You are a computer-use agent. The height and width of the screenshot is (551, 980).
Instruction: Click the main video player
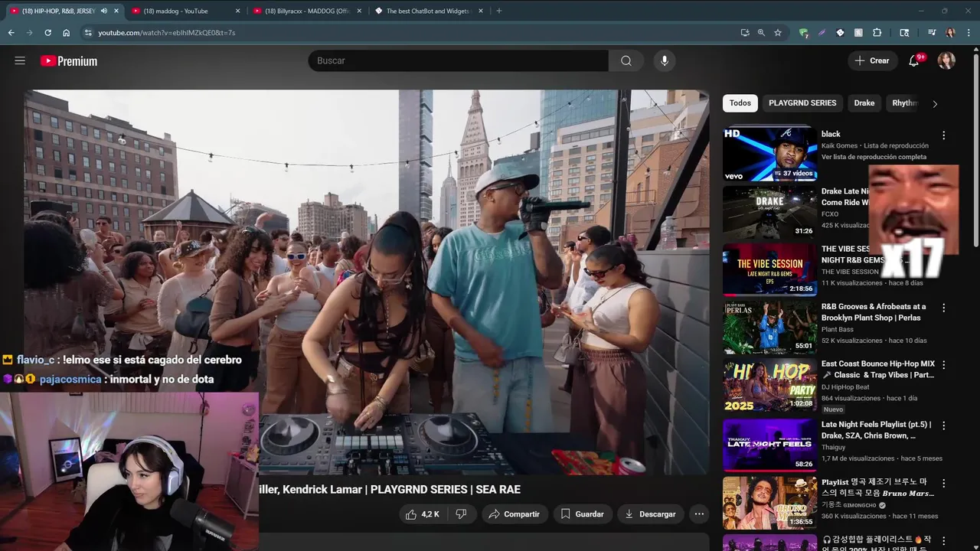(x=367, y=282)
